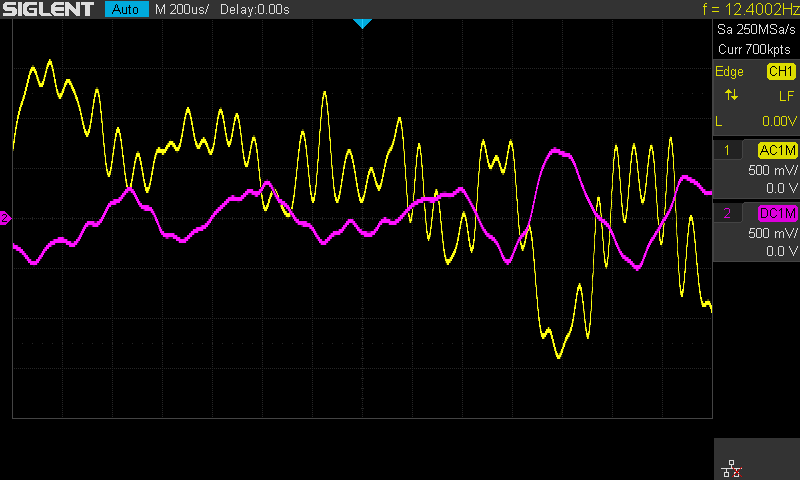Screen dimensions: 800x480
Task: Click the blue trigger position marker
Action: [x=362, y=23]
